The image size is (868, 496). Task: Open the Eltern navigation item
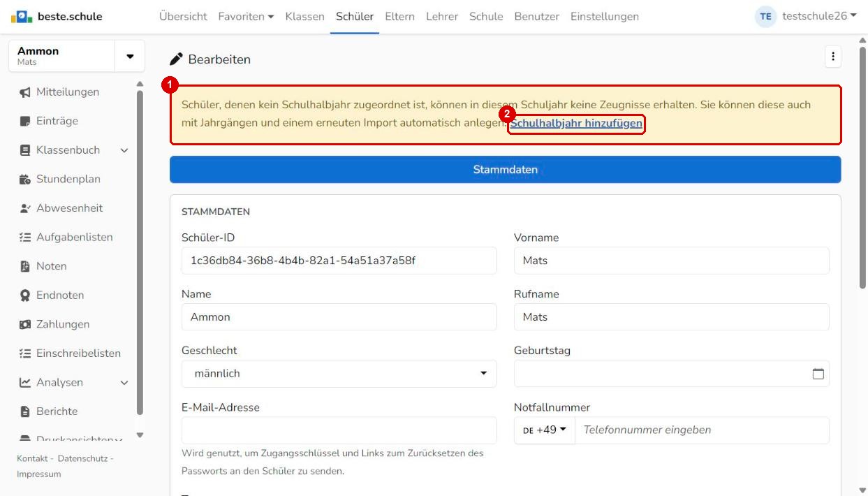399,16
